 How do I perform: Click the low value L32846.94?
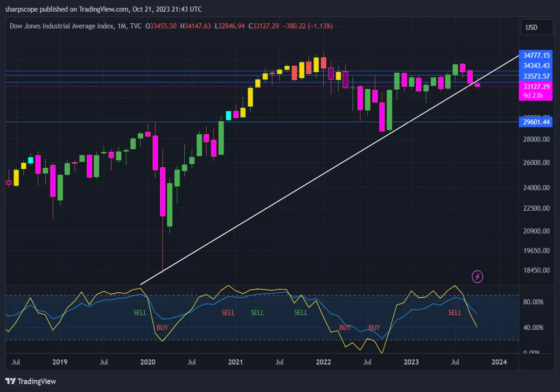coord(230,26)
